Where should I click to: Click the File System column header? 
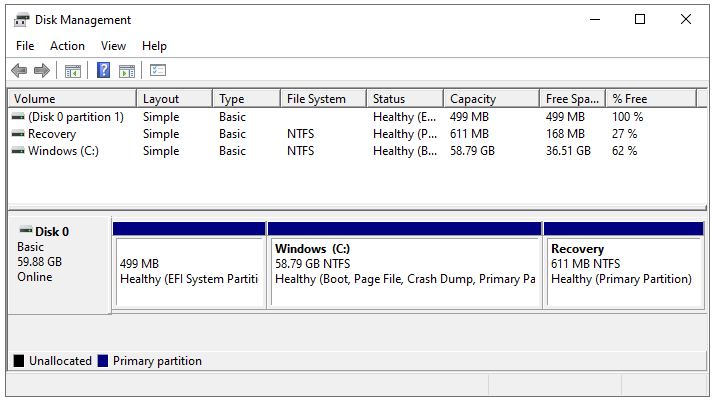(316, 99)
